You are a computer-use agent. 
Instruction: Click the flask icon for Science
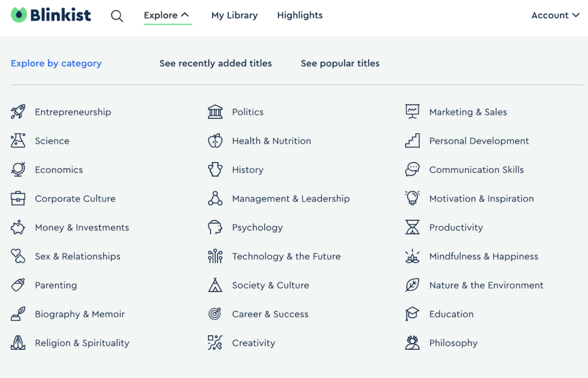(x=18, y=141)
